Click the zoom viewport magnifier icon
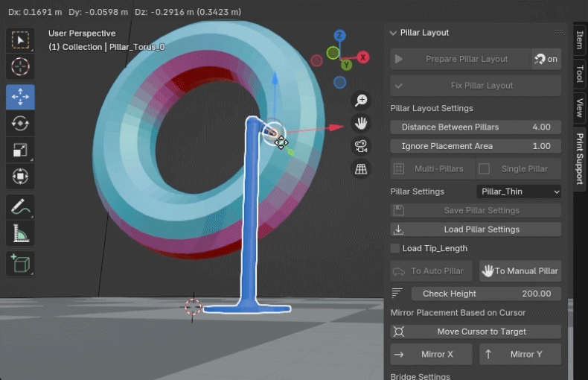588x380 pixels. (361, 101)
